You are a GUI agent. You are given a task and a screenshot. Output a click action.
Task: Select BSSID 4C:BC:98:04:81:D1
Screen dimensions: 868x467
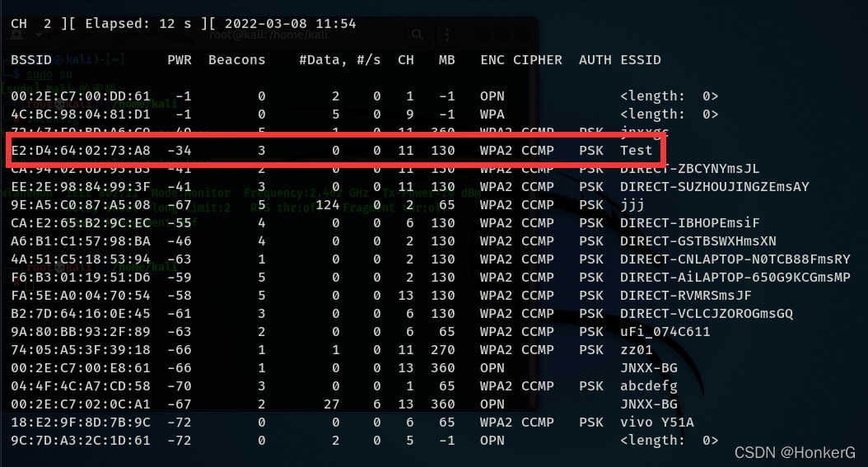tap(80, 114)
